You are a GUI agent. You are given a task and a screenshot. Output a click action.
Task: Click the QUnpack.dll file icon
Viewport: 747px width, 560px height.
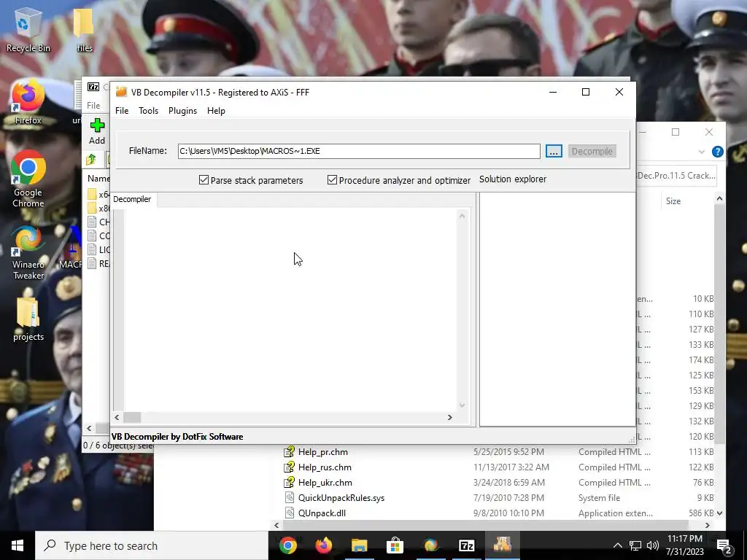click(x=289, y=513)
